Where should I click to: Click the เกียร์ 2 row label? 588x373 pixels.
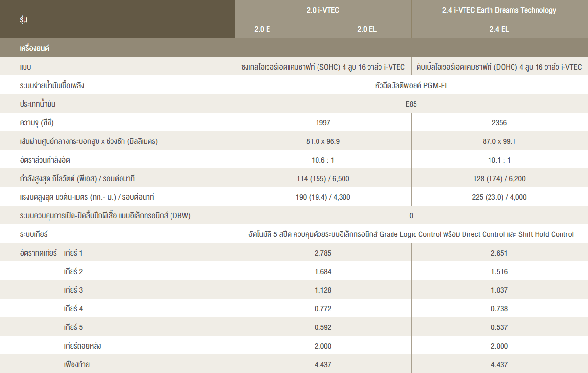(73, 271)
